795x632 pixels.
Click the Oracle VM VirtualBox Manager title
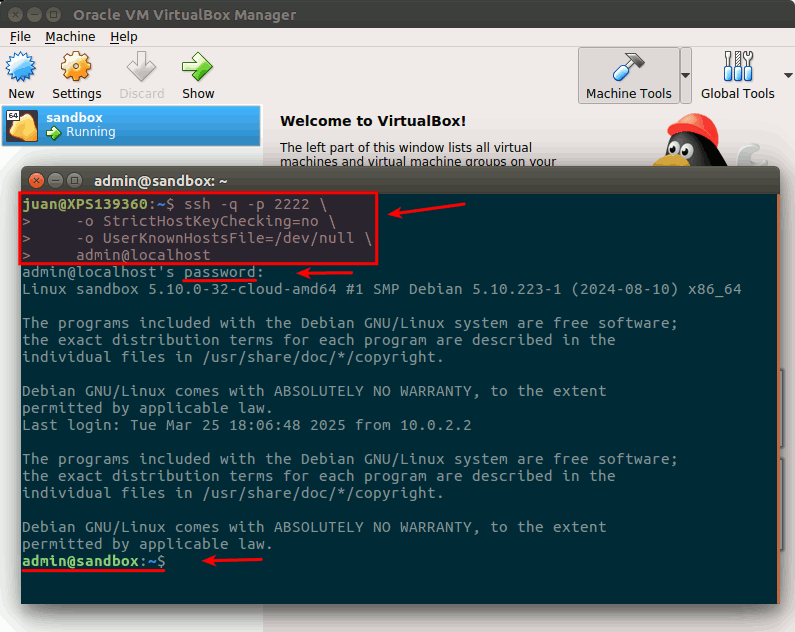[185, 15]
